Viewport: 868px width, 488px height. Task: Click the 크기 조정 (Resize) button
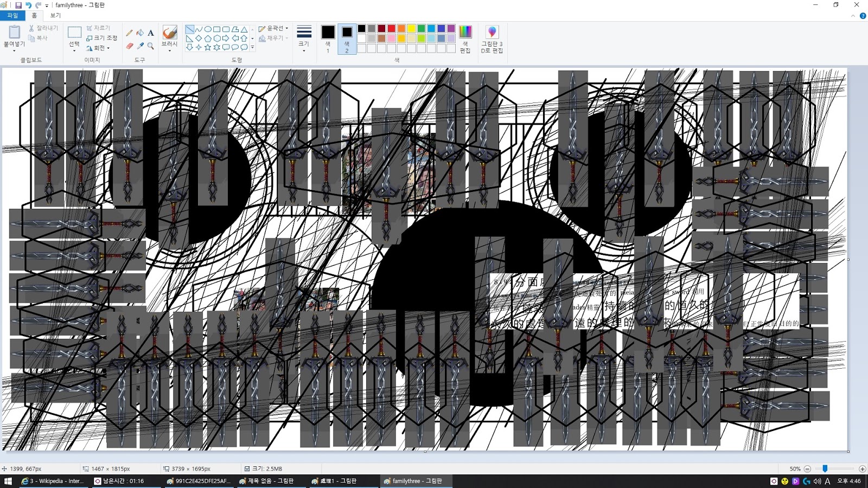tap(102, 38)
